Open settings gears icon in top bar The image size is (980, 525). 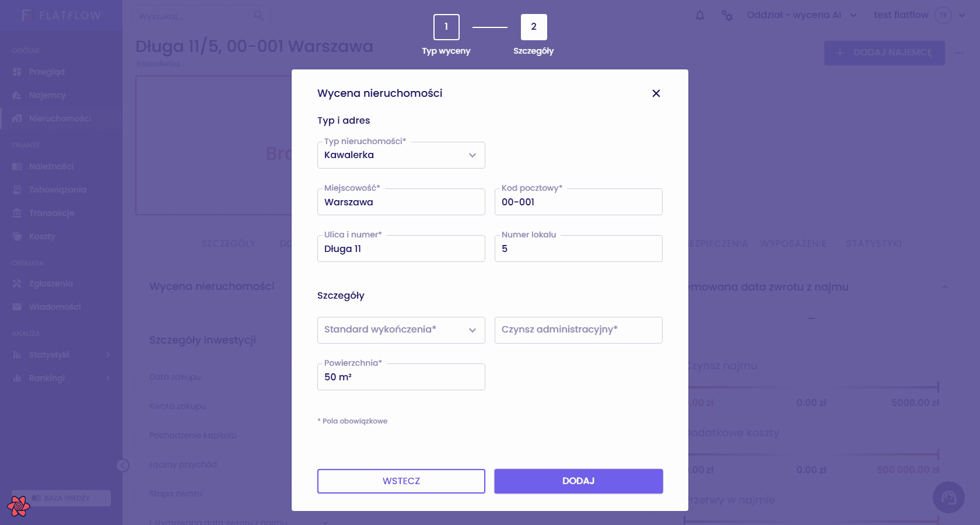[727, 16]
